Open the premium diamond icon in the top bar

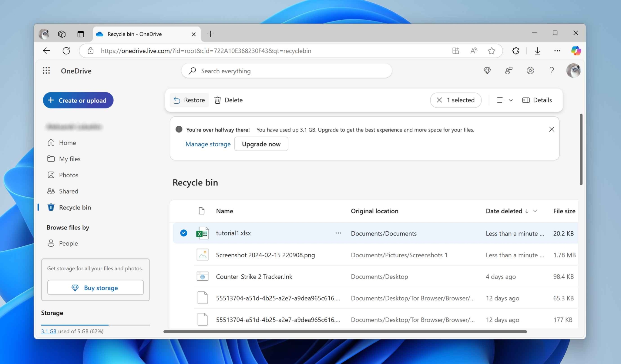487,71
